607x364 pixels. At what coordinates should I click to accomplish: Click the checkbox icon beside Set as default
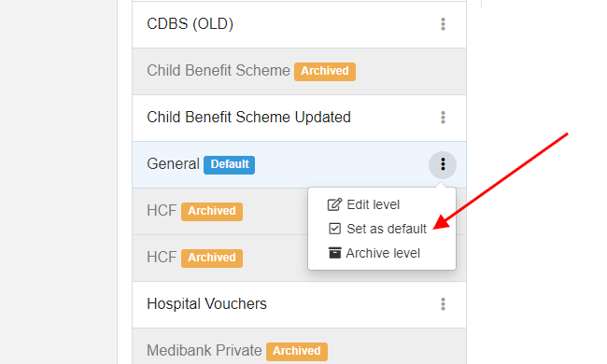pos(334,229)
